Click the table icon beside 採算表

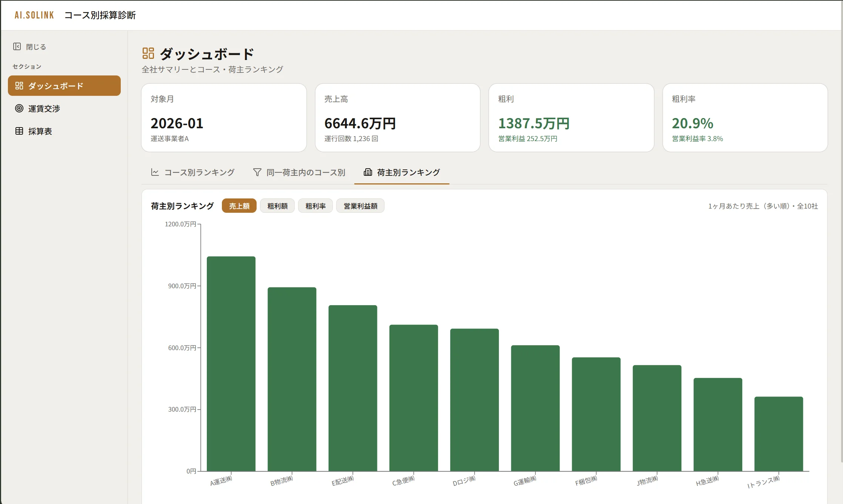pyautogui.click(x=19, y=131)
